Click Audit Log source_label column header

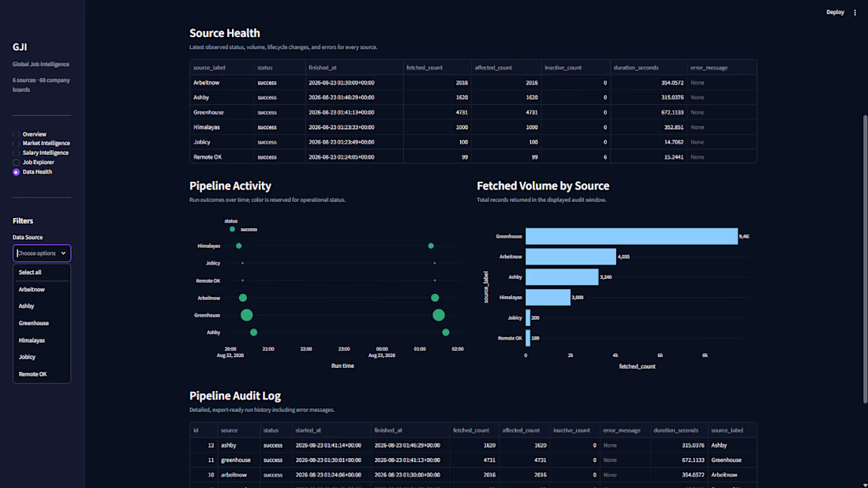click(731, 430)
